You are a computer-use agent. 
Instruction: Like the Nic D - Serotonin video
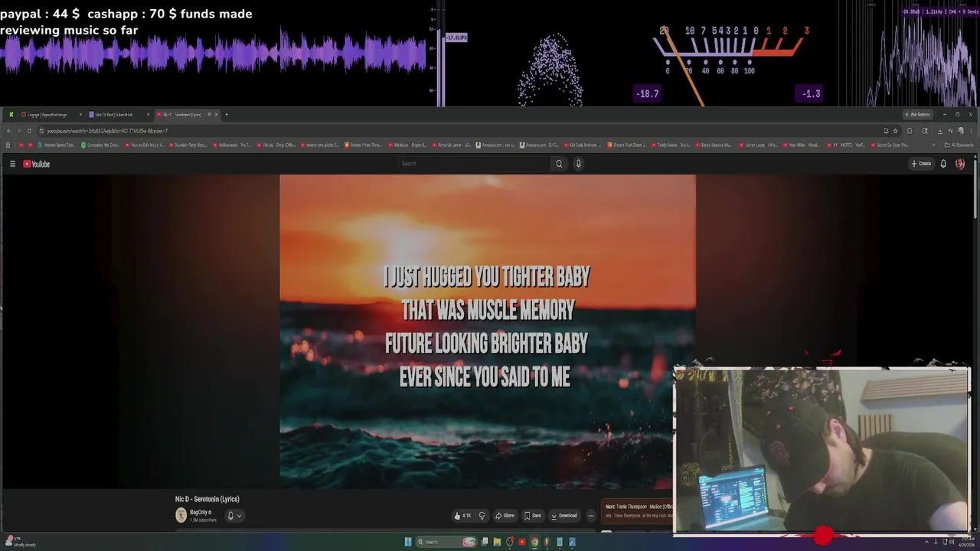pyautogui.click(x=462, y=516)
